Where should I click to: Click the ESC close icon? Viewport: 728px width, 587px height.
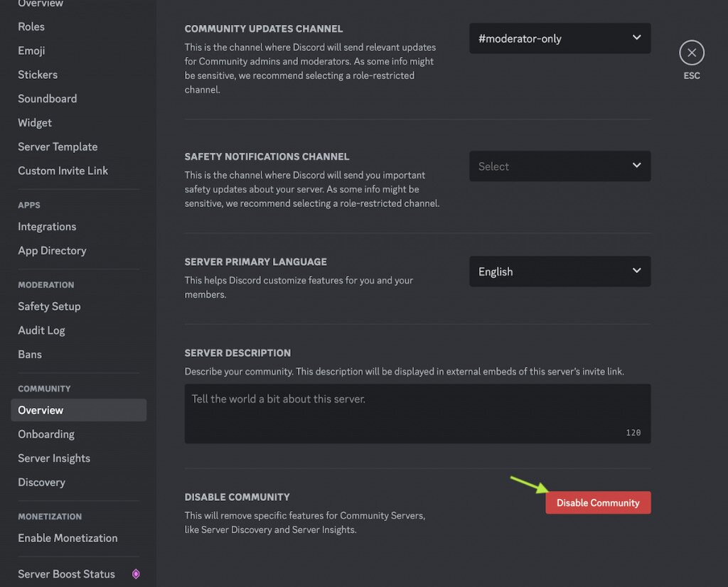point(691,52)
